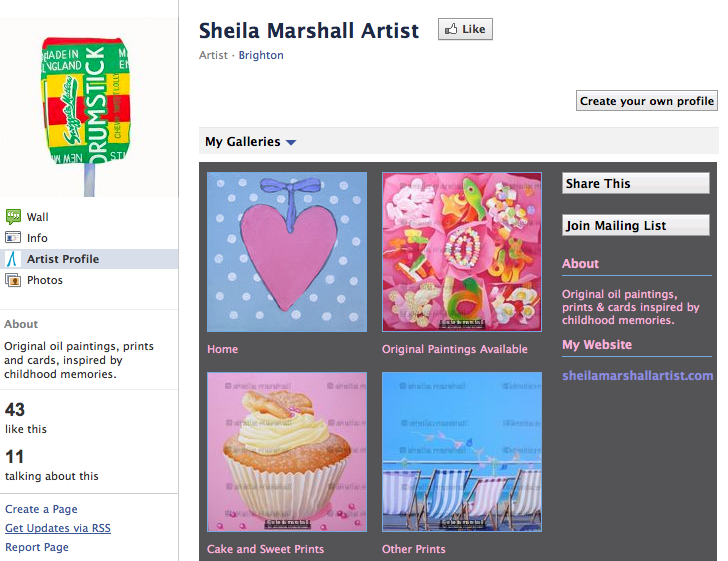This screenshot has height=561, width=728.
Task: Open the sheilamarshallartist.com website link
Action: point(637,375)
